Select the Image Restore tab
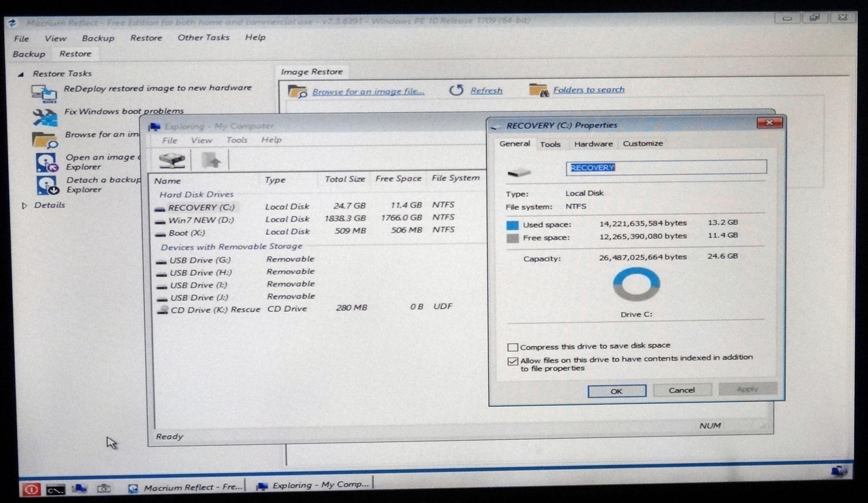Viewport: 868px width, 503px height. click(312, 72)
